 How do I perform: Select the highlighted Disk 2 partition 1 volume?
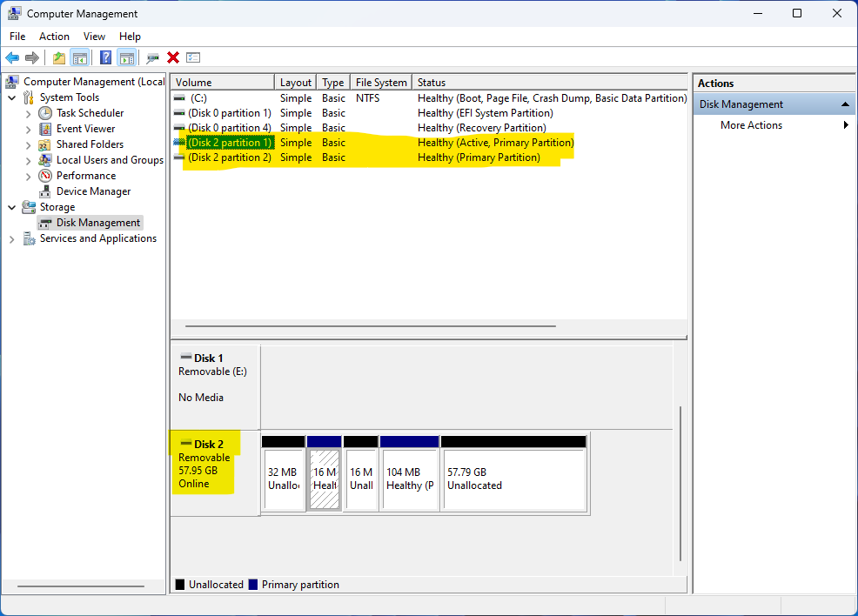click(x=230, y=142)
